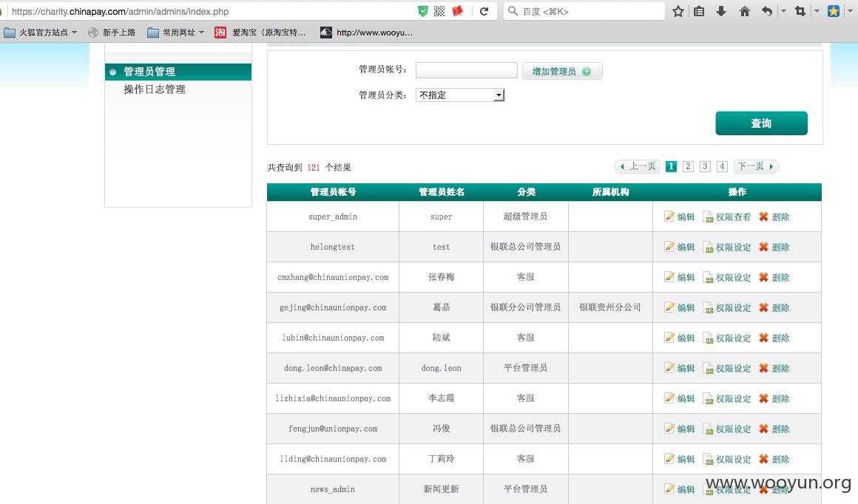The height and width of the screenshot is (504, 858).
Task: Go to the home page icon
Action: [745, 11]
